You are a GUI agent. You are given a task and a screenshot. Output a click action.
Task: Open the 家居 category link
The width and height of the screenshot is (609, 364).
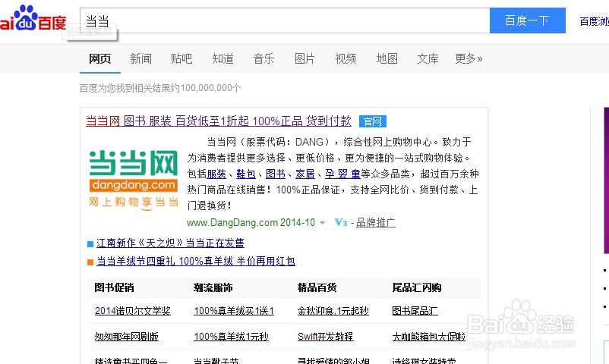(x=305, y=174)
